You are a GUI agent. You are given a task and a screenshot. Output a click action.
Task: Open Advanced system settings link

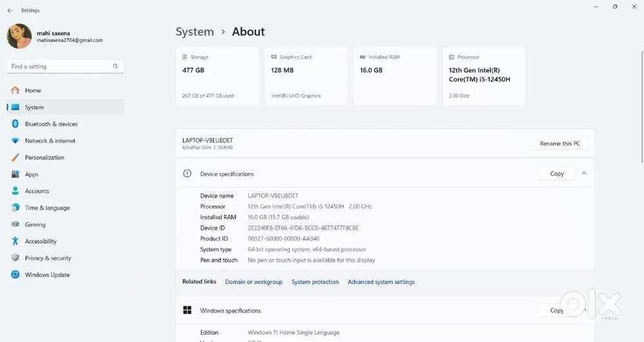(x=381, y=282)
